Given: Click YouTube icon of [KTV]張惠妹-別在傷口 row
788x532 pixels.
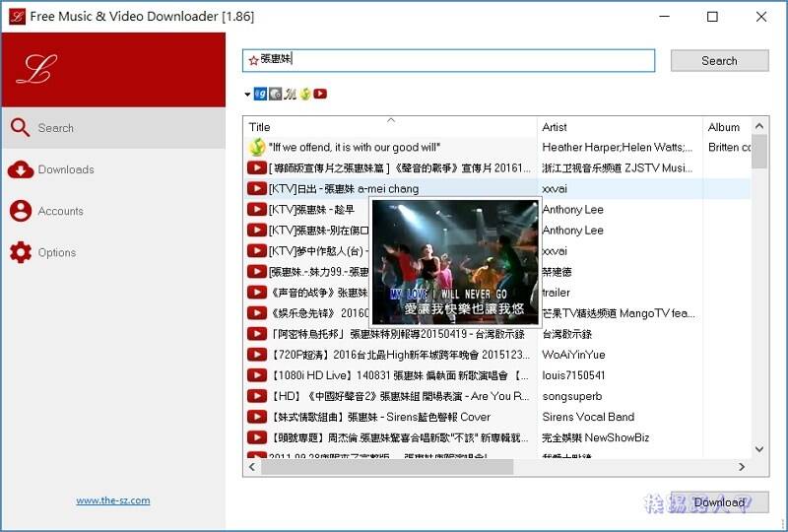Looking at the screenshot, I should click(257, 231).
